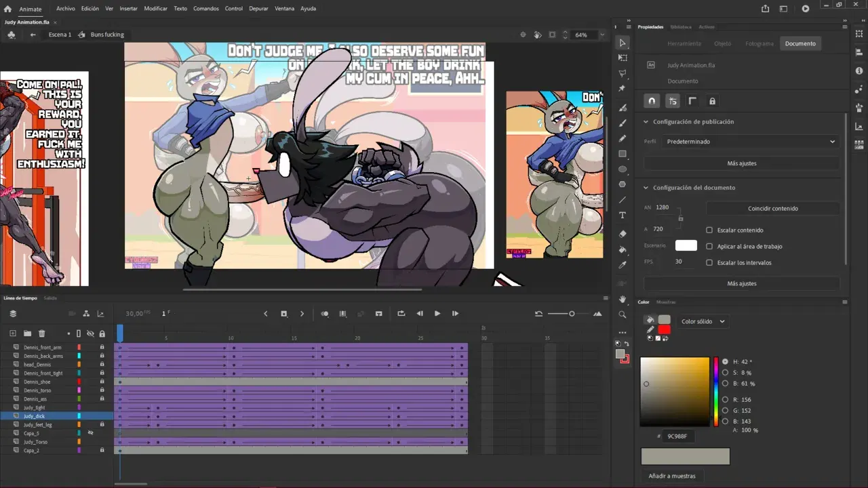Click the hex color value field 9C988F
The image size is (868, 488).
(678, 436)
